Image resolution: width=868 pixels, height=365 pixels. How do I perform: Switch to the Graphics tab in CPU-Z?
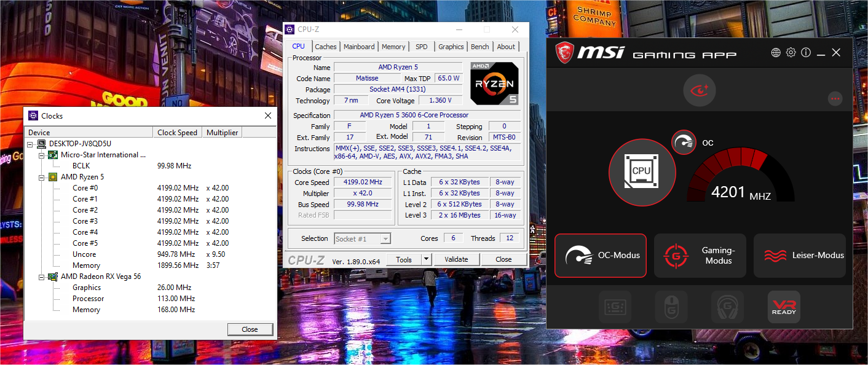[451, 47]
